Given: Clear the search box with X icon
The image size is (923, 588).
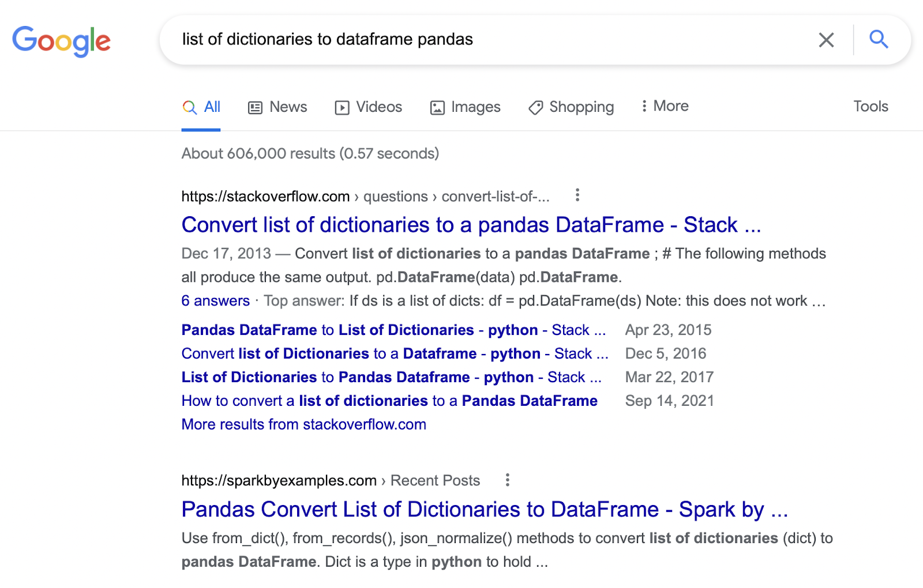Looking at the screenshot, I should 826,40.
